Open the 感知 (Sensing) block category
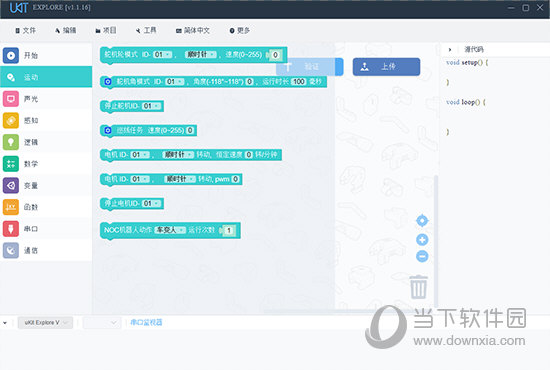The height and width of the screenshot is (370, 550). (x=46, y=120)
